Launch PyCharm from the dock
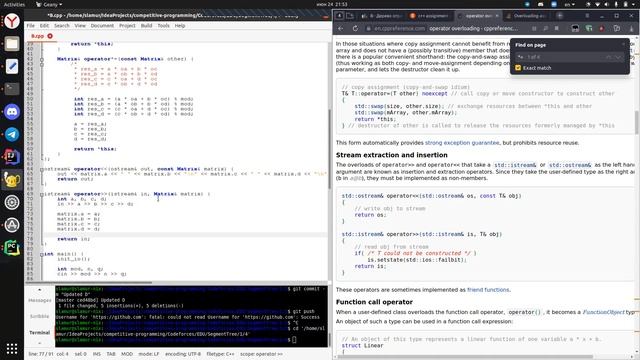This screenshot has height=360, width=640. point(12,248)
